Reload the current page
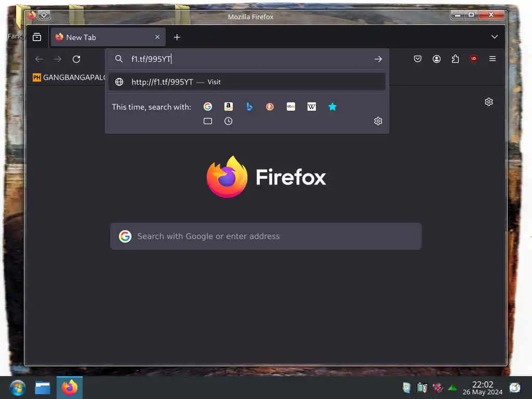Viewport: 532px width, 399px height. [x=76, y=59]
